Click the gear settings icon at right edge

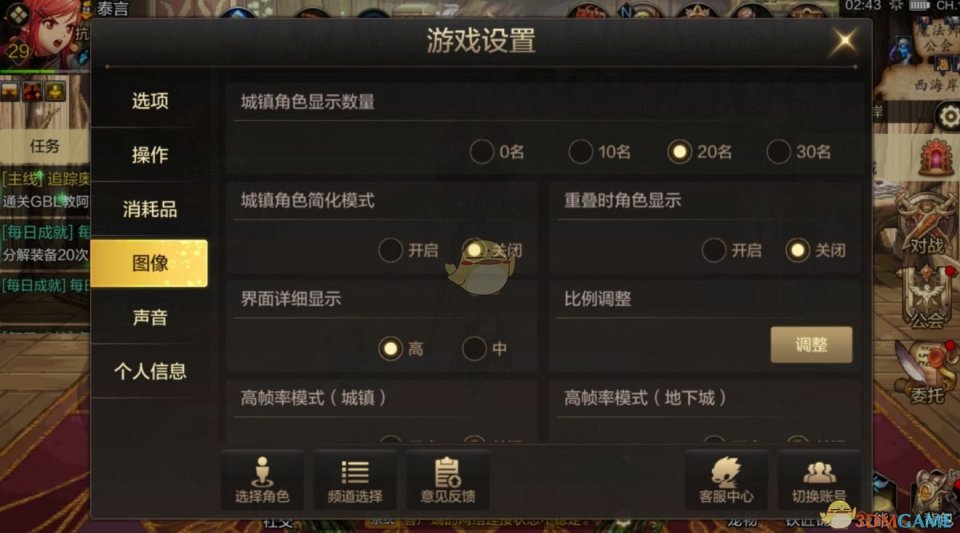coord(948,116)
